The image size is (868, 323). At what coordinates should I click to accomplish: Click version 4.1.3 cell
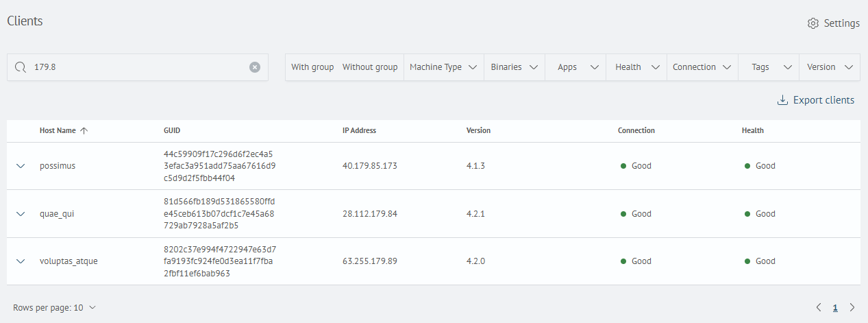pos(475,166)
